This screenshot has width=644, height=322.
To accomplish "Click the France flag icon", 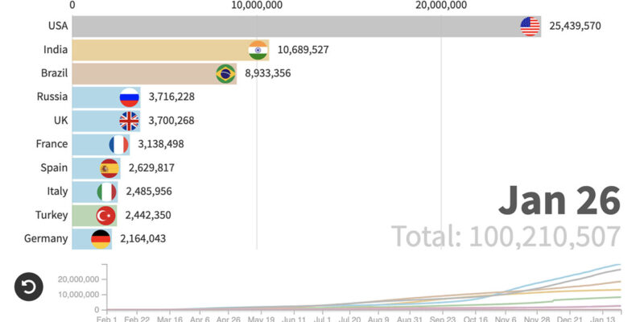I will pos(119,145).
